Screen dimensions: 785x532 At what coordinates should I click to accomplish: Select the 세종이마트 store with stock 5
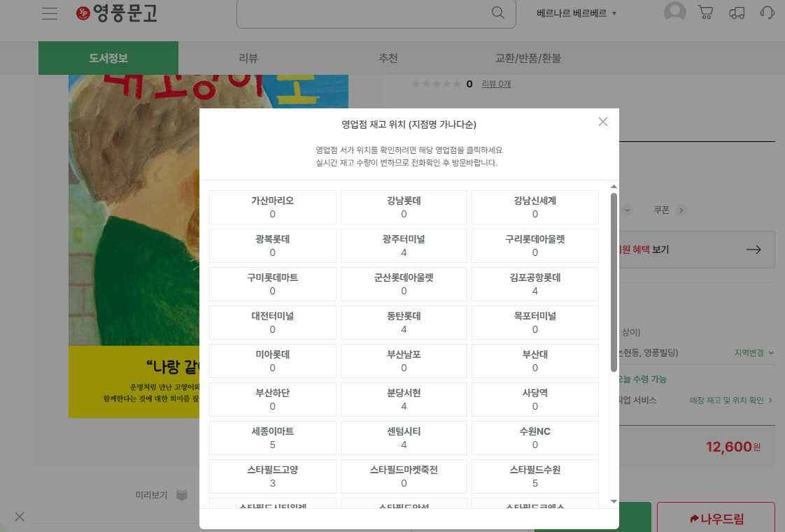pyautogui.click(x=272, y=438)
